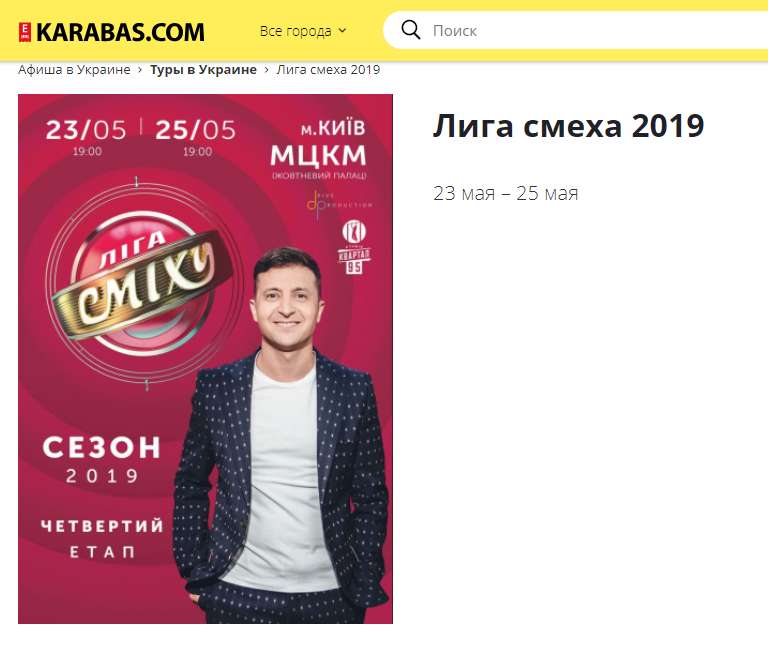Click the breadcrumb arrow after Афиша в Украине

tap(140, 70)
